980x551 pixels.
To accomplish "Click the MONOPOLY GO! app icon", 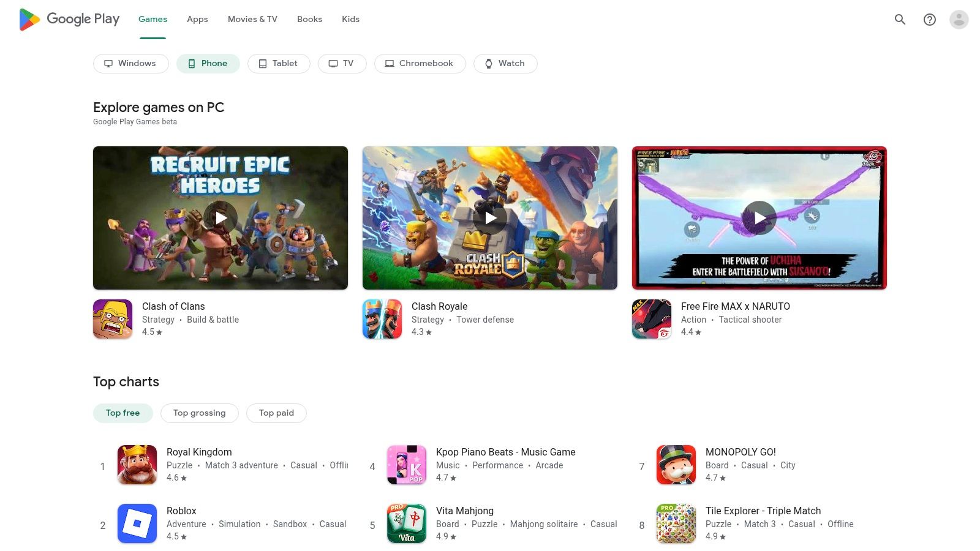I will click(x=676, y=465).
